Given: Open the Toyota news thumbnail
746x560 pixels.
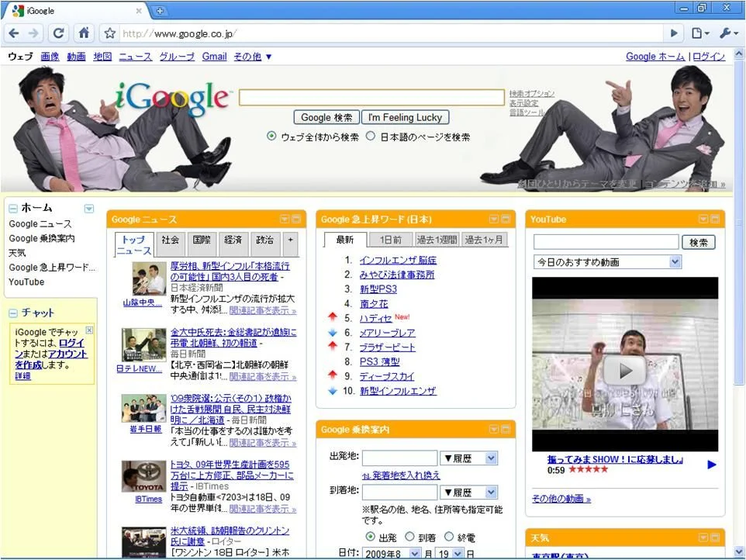Looking at the screenshot, I should pos(143,477).
